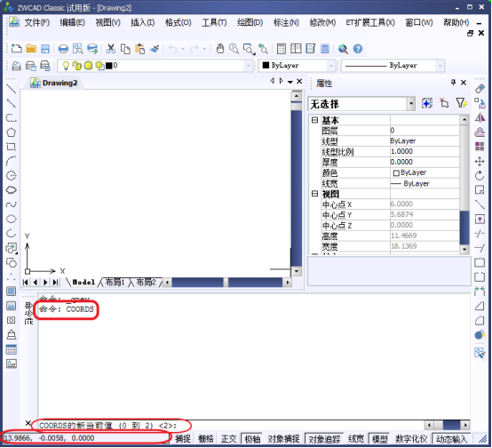Click the properties panel scrollbar down arrow

tap(464, 250)
